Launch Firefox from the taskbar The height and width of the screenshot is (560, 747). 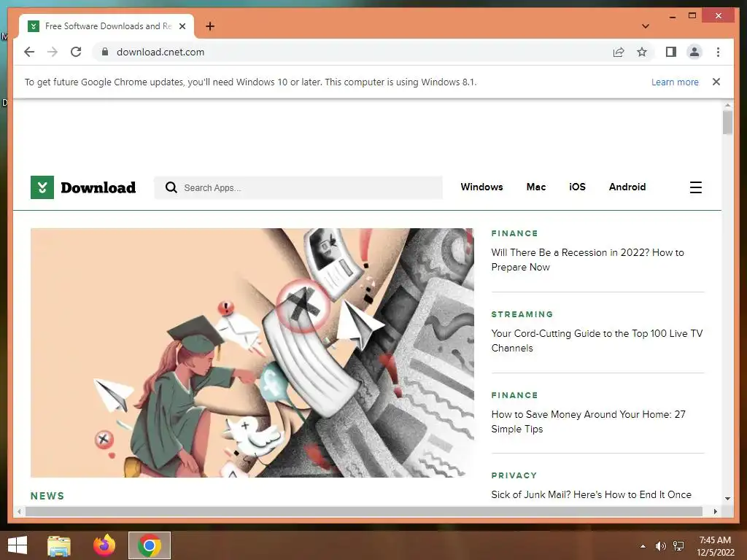click(x=104, y=545)
